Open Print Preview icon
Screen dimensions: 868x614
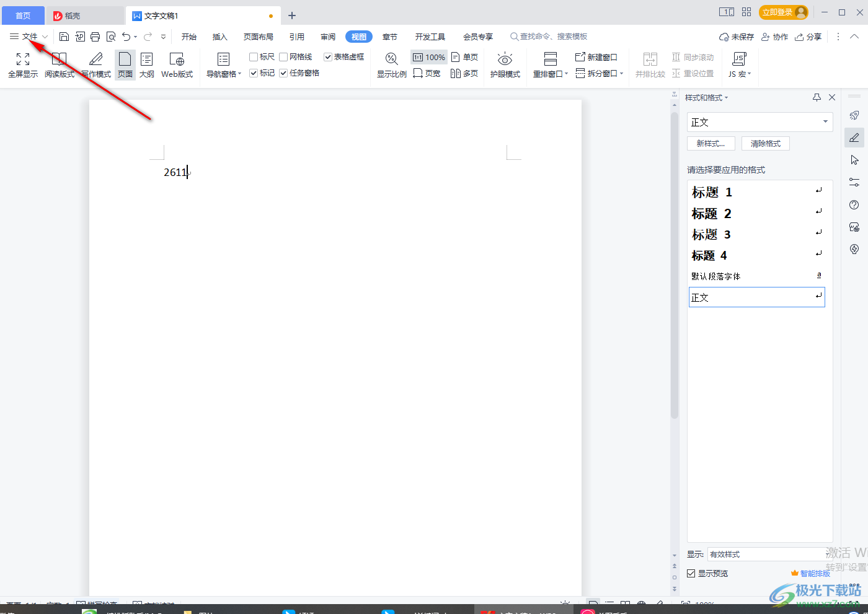tap(111, 37)
